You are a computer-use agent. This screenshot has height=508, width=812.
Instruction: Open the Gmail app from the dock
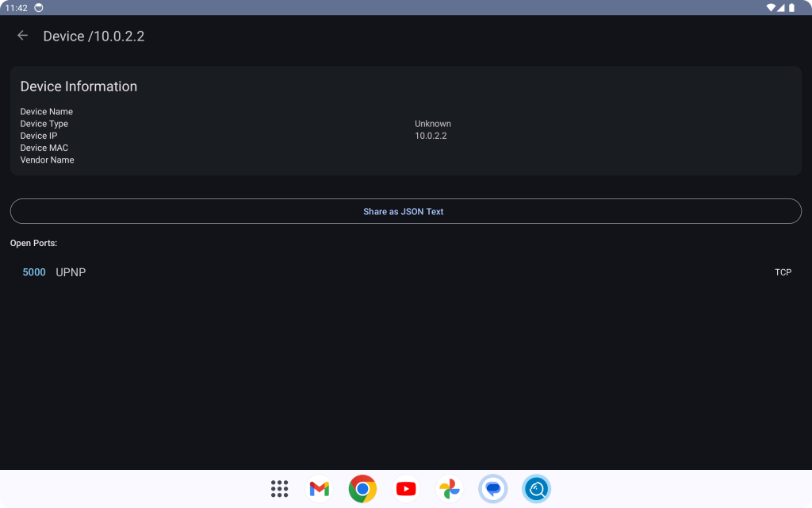319,488
